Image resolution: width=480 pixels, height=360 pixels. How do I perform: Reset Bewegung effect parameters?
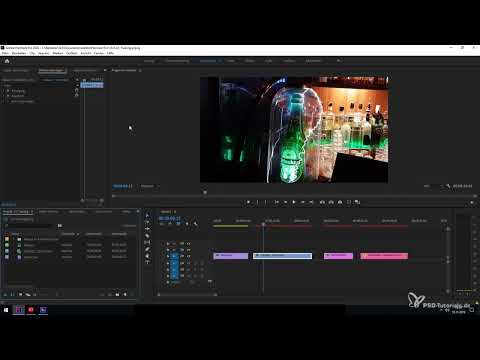tap(76, 90)
